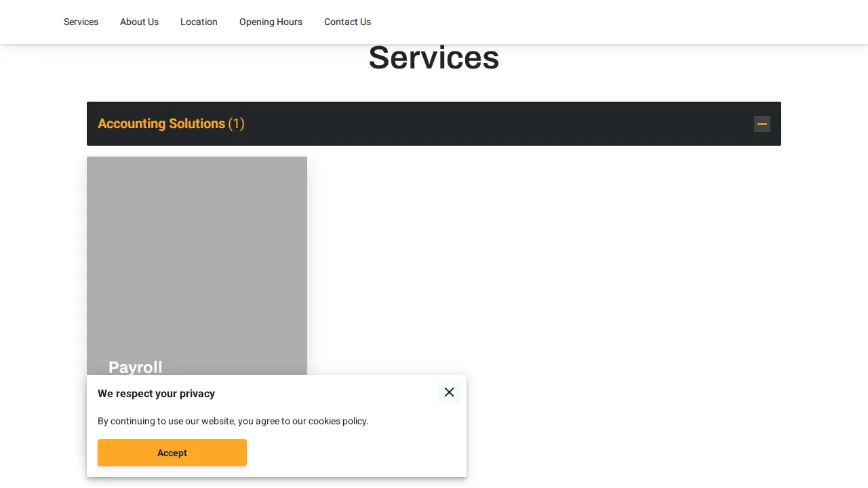Close the privacy notice popup
The height and width of the screenshot is (488, 868).
449,392
